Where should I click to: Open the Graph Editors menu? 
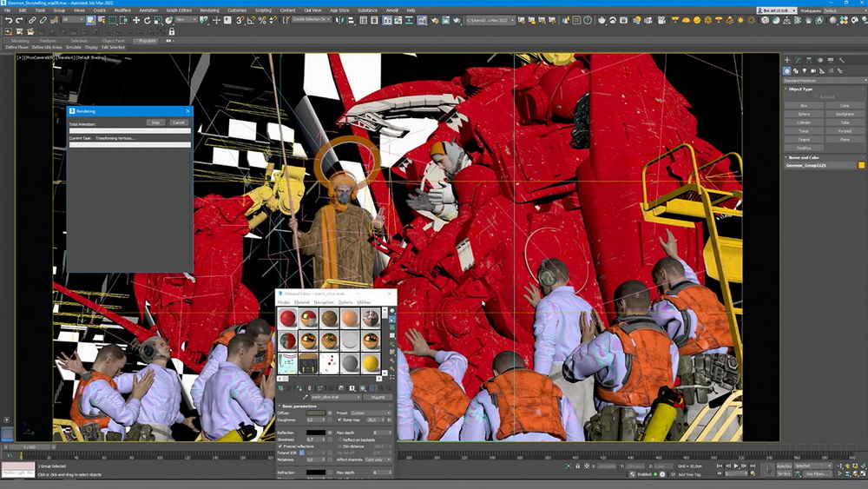pos(179,10)
